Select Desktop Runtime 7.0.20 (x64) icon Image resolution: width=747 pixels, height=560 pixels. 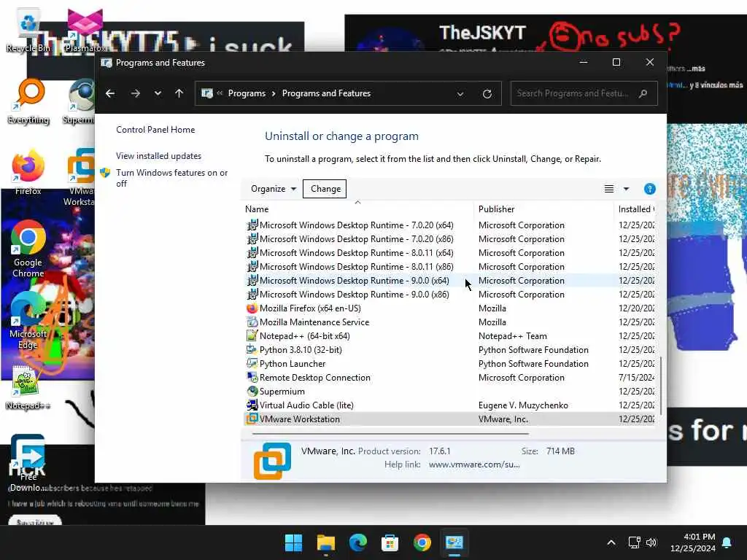(252, 225)
